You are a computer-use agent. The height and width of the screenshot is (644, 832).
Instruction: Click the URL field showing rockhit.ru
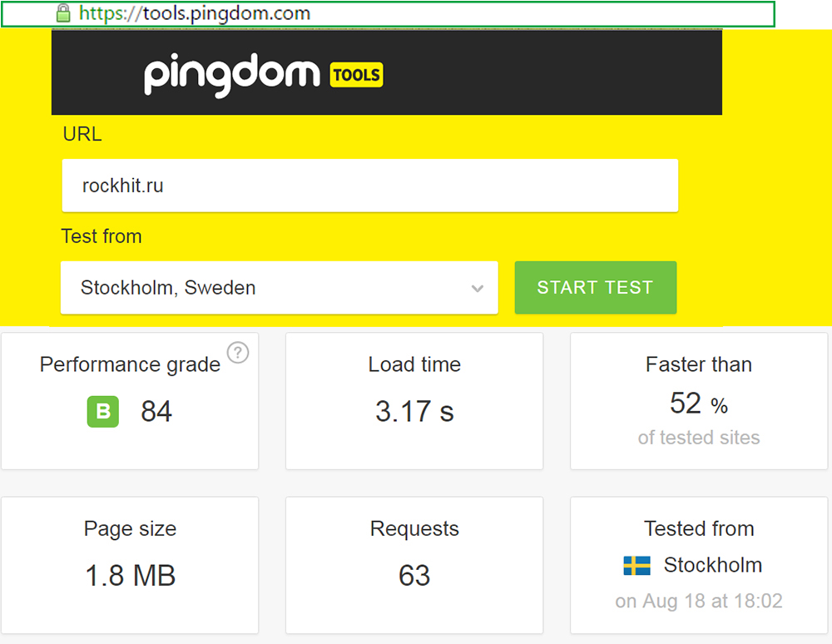pyautogui.click(x=369, y=185)
